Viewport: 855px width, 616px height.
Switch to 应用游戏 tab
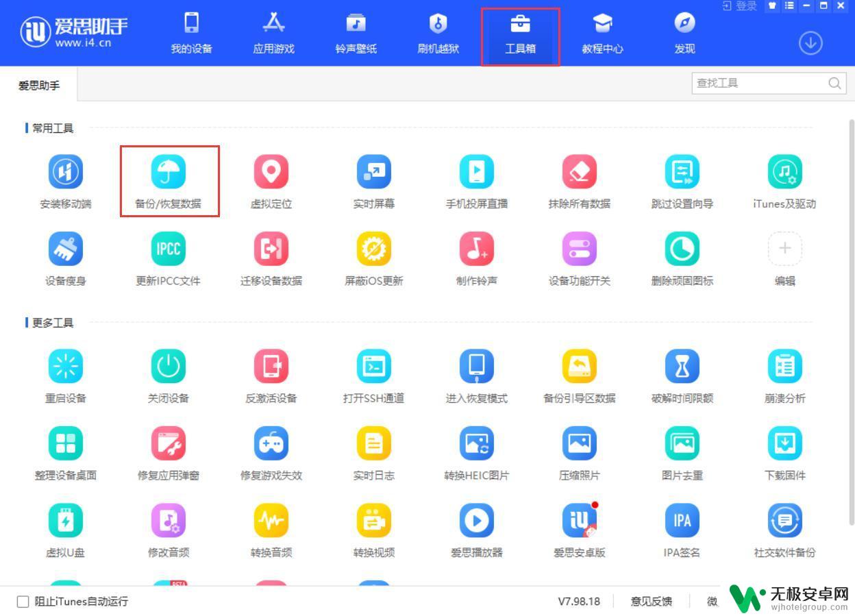(274, 34)
